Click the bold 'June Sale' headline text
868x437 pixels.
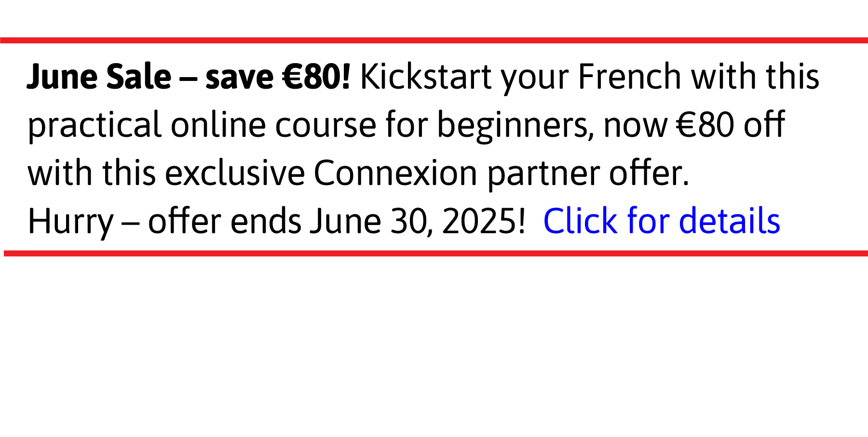(x=99, y=77)
